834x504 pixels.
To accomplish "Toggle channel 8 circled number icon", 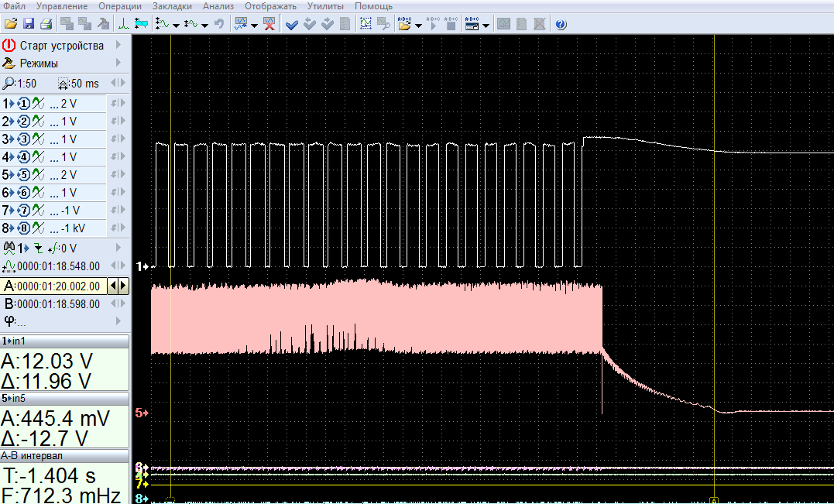I will (23, 229).
